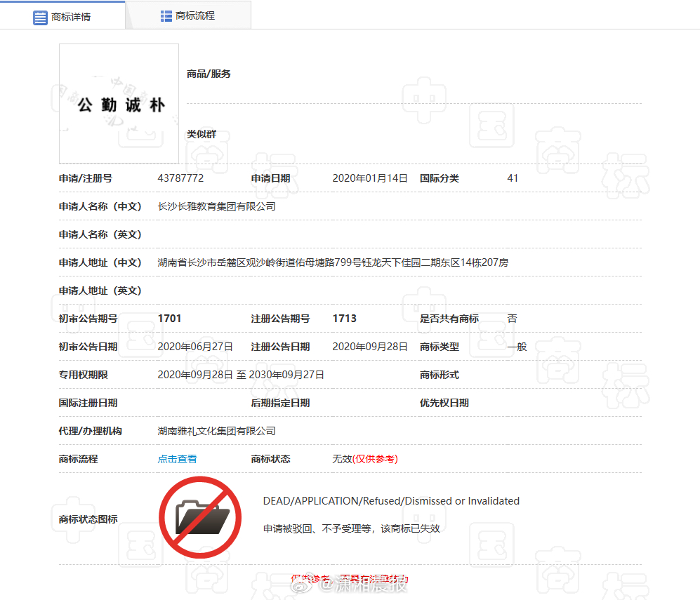Open the 公勤诚朴 trademark image thumbnail
700x600 pixels.
click(x=119, y=103)
